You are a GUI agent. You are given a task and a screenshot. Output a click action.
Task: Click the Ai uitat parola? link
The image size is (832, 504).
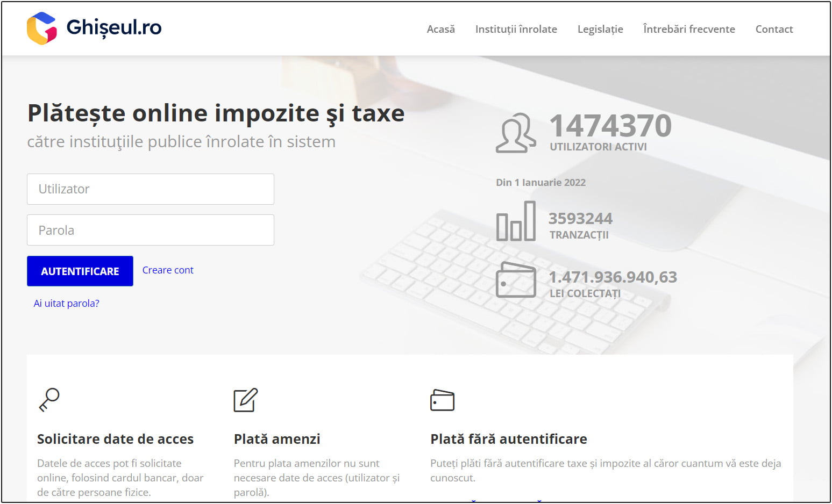(x=66, y=304)
